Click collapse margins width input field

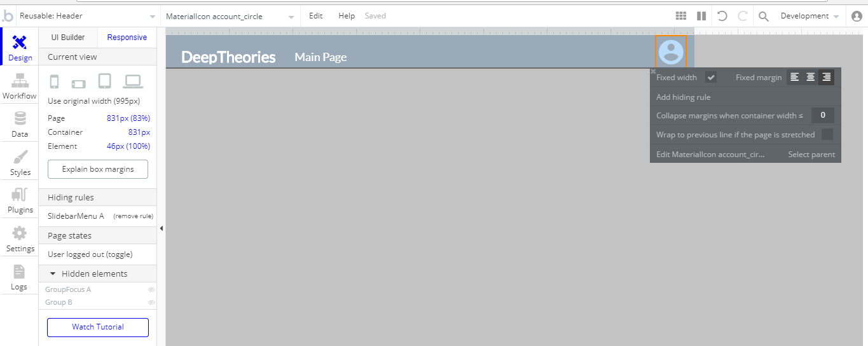(822, 115)
